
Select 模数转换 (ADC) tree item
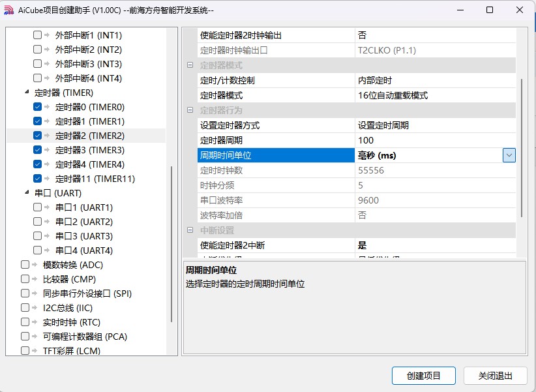coord(73,265)
